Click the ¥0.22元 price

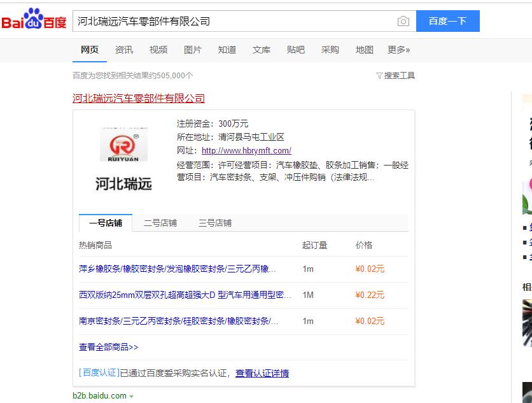(370, 295)
